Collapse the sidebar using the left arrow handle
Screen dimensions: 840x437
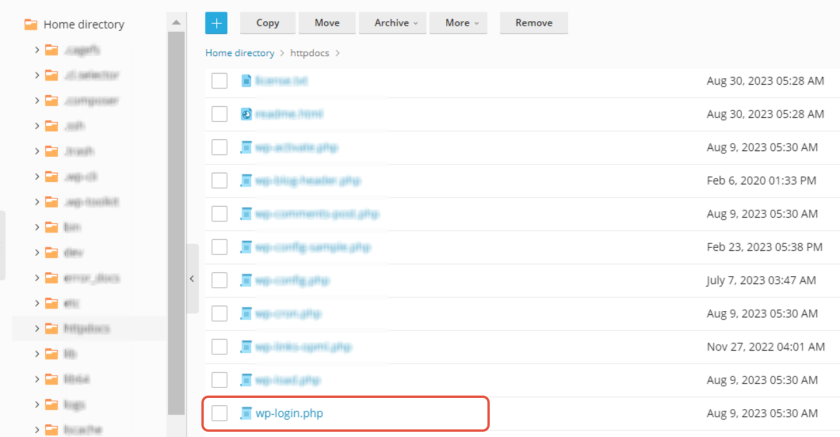(192, 278)
